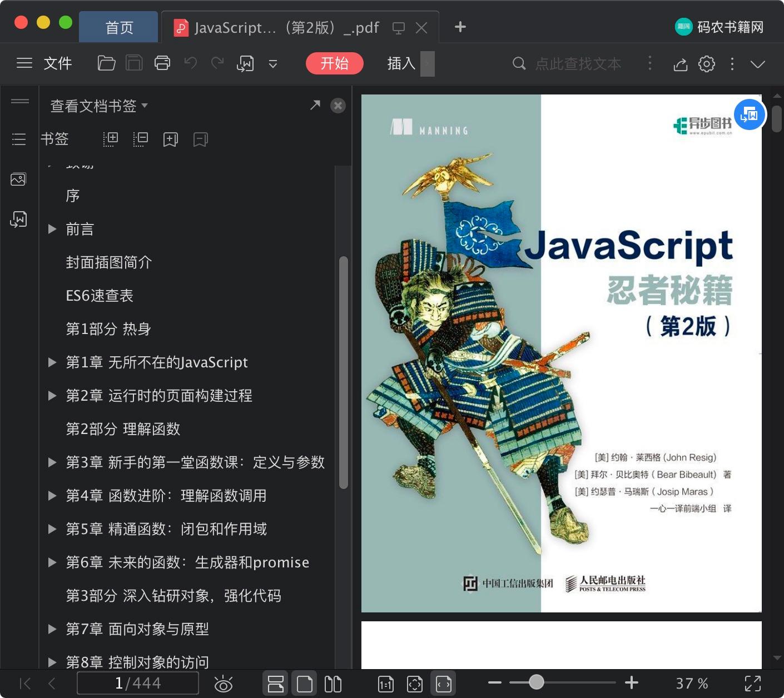Image resolution: width=784 pixels, height=698 pixels.
Task: Switch to the 首页 tab
Action: (x=119, y=27)
